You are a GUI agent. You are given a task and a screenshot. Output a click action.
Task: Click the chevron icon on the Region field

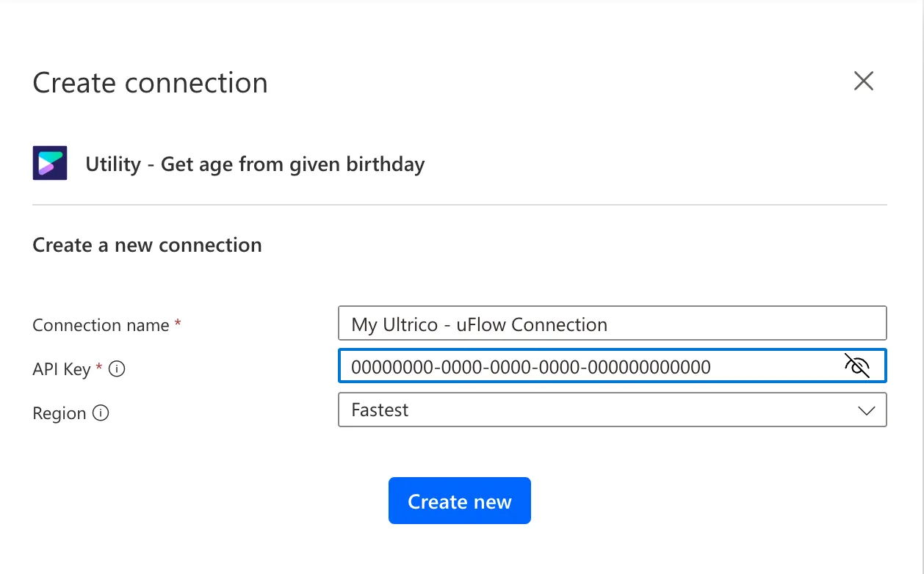coord(865,410)
